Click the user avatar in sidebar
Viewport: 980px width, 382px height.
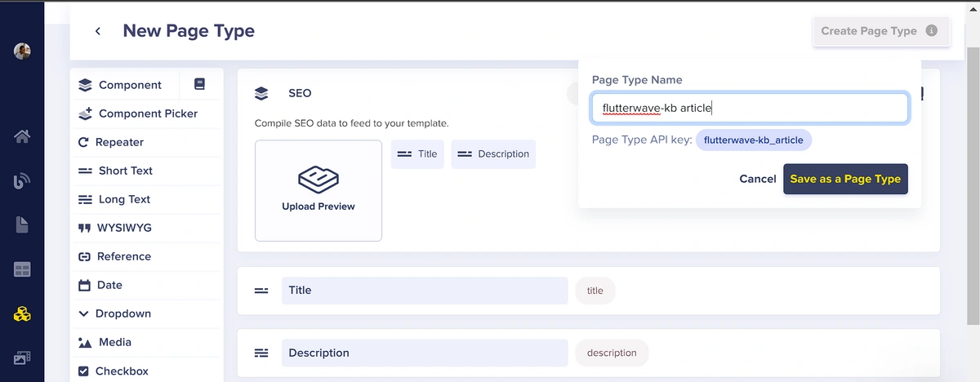(x=23, y=51)
